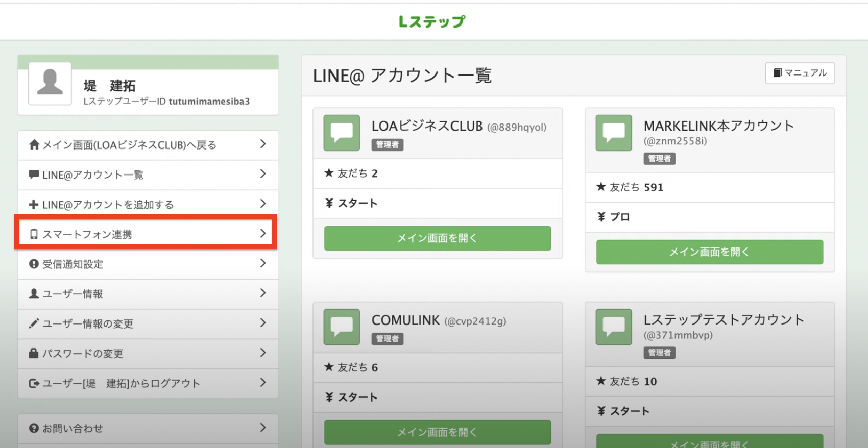The height and width of the screenshot is (448, 868).
Task: Click the Lステップ logo at top
Action: (x=432, y=21)
